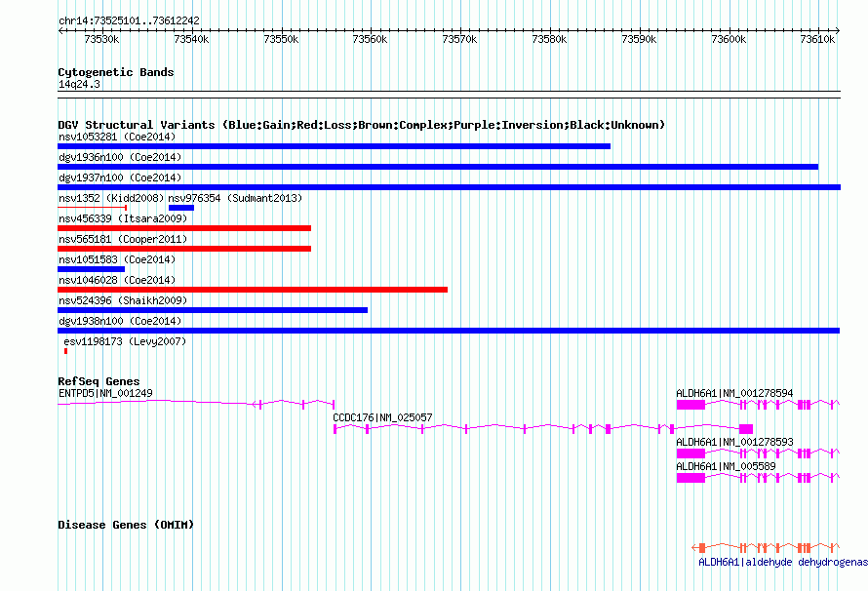Screen dimensions: 868x591
Task: Open the nsv524396 (Shaikh2009) label
Action: point(123,300)
